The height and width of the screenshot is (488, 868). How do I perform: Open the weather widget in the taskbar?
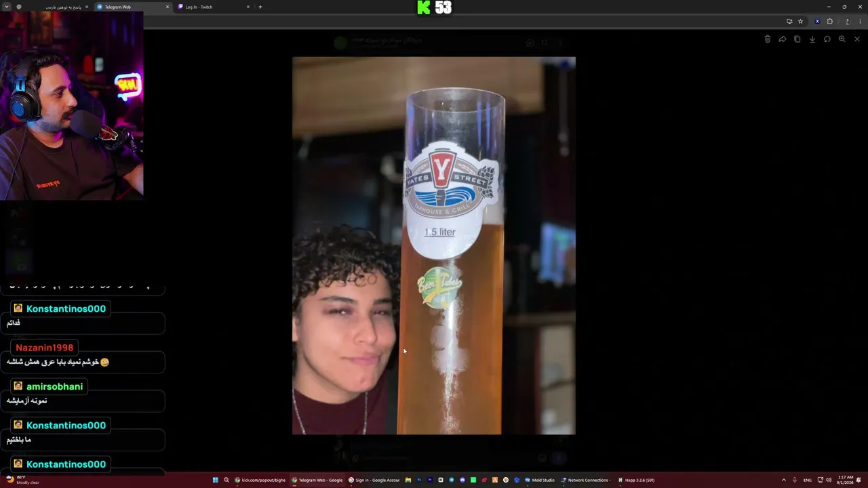coord(22,480)
